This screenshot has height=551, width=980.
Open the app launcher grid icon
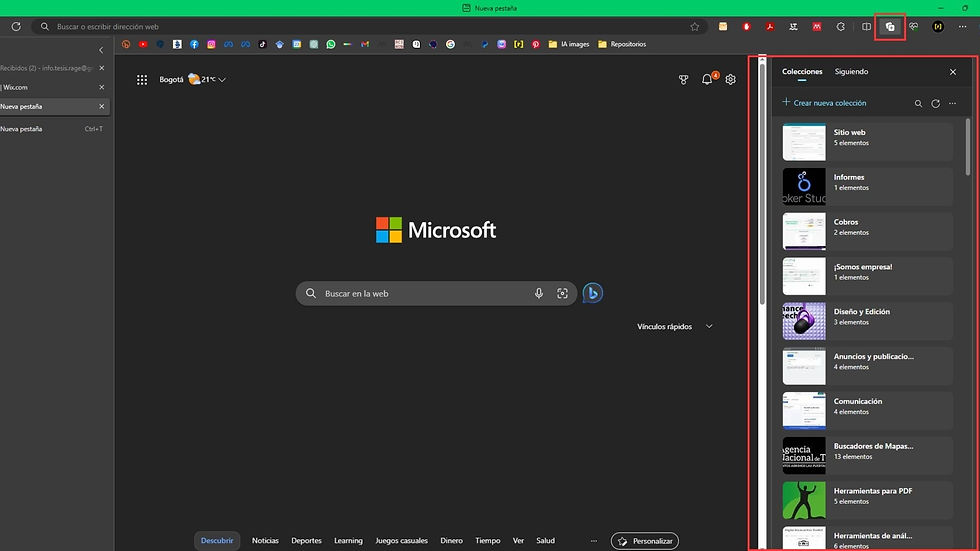pyautogui.click(x=142, y=79)
